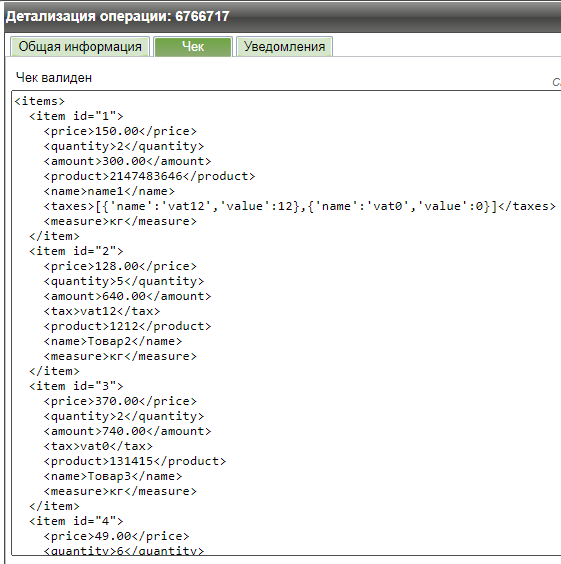Select the Чек tab
This screenshot has height=564, width=561.
click(x=193, y=47)
